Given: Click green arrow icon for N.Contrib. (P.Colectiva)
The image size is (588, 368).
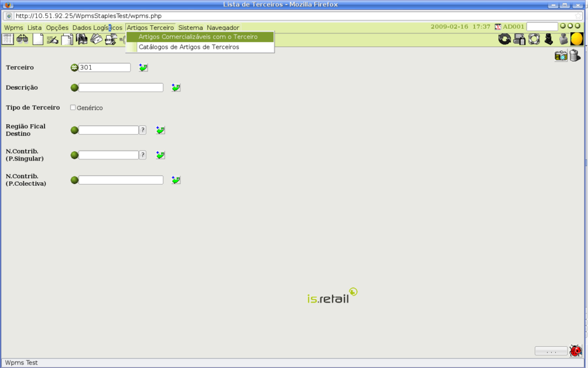Looking at the screenshot, I should click(x=176, y=180).
